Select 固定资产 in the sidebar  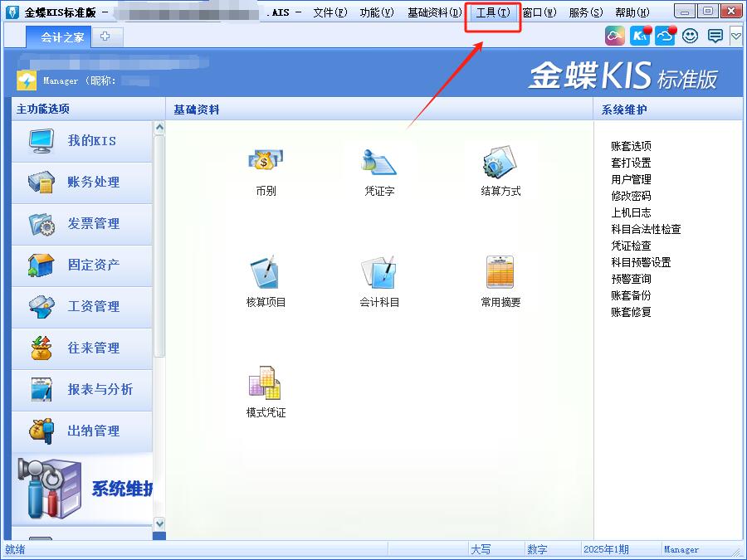[x=83, y=265]
